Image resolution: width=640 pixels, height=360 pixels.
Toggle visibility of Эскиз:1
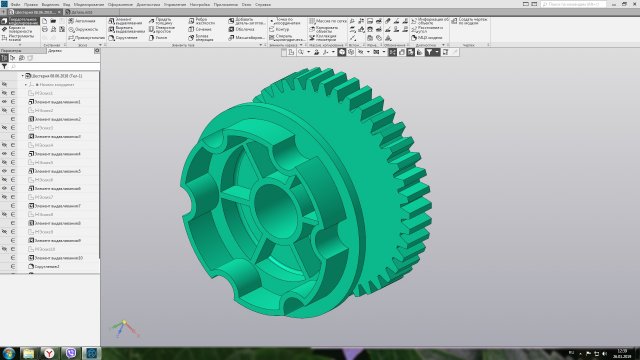coord(4,93)
